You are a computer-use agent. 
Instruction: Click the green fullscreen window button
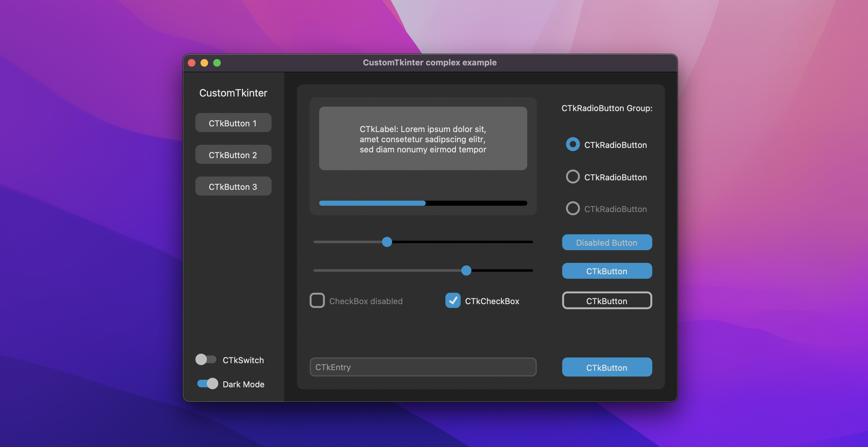217,63
